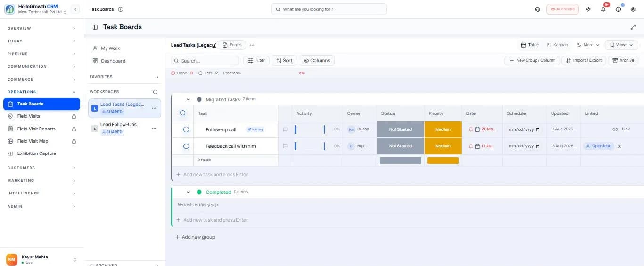Screen dimensions: 644x266
Task: Expand the FAVORITES section
Action: pos(124,77)
